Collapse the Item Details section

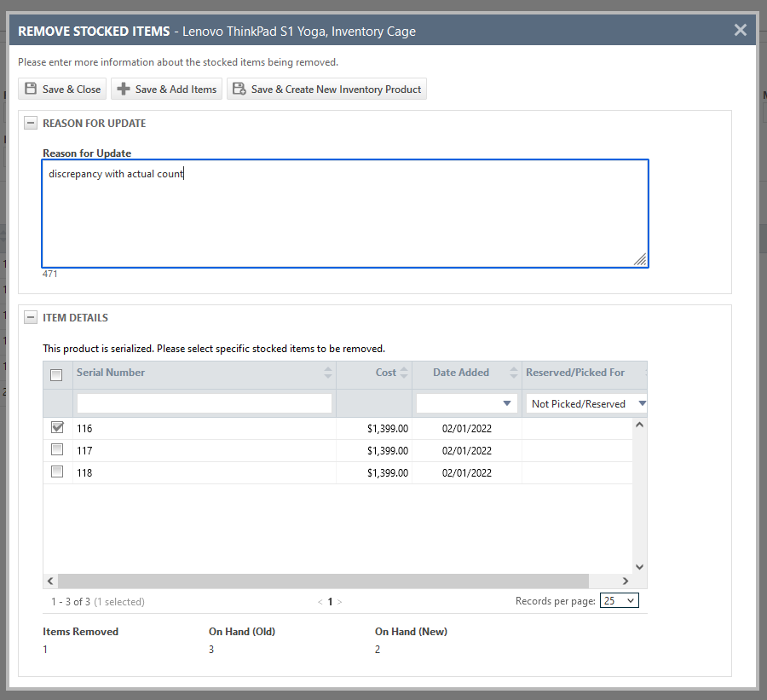coord(31,318)
